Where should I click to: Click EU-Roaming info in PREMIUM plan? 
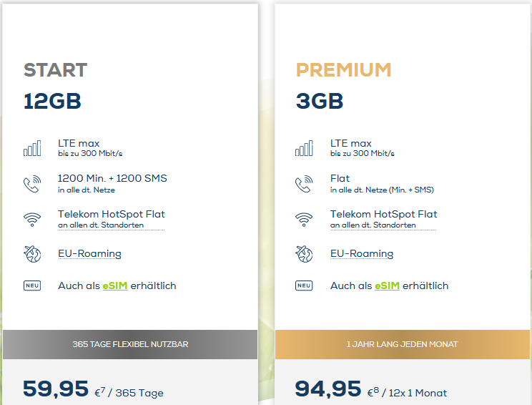[x=361, y=253]
